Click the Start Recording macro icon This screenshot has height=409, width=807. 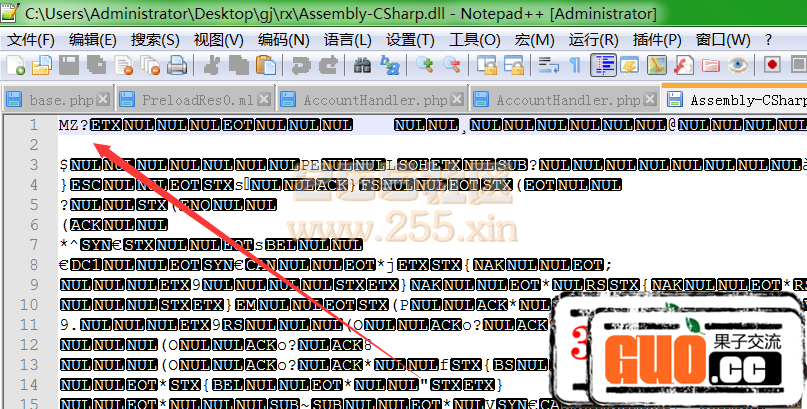[x=772, y=66]
